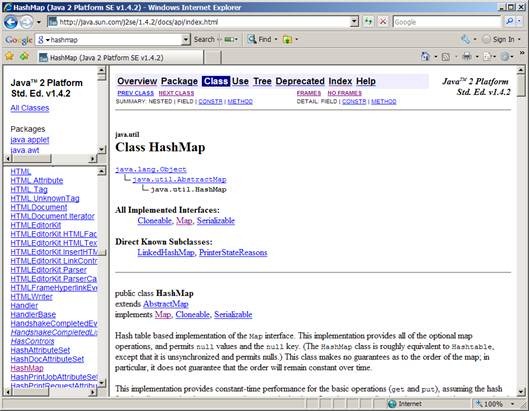Click the Google Toolbar Find button
529x411 pixels.
tap(260, 39)
